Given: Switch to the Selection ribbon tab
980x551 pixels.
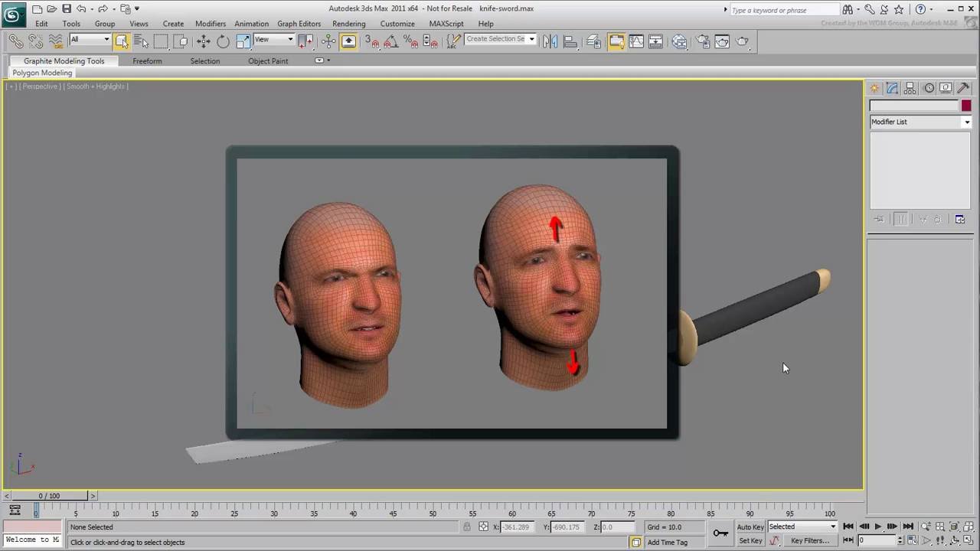Looking at the screenshot, I should (205, 61).
